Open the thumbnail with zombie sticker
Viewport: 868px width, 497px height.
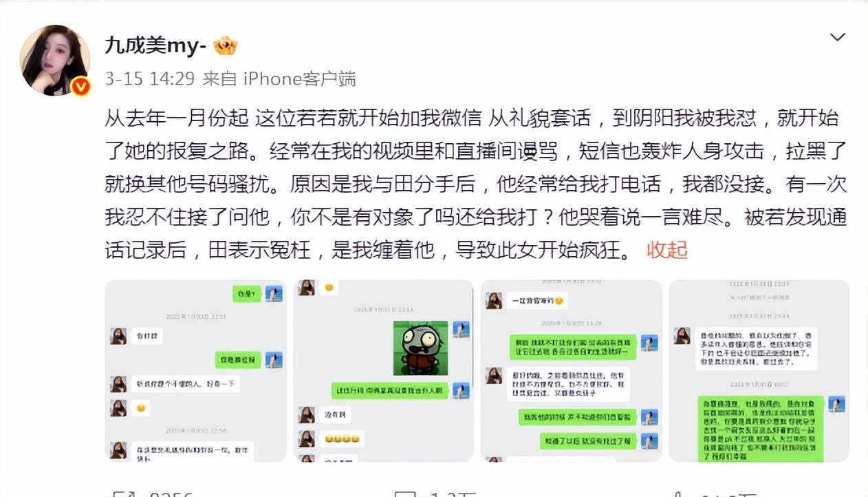(x=384, y=371)
